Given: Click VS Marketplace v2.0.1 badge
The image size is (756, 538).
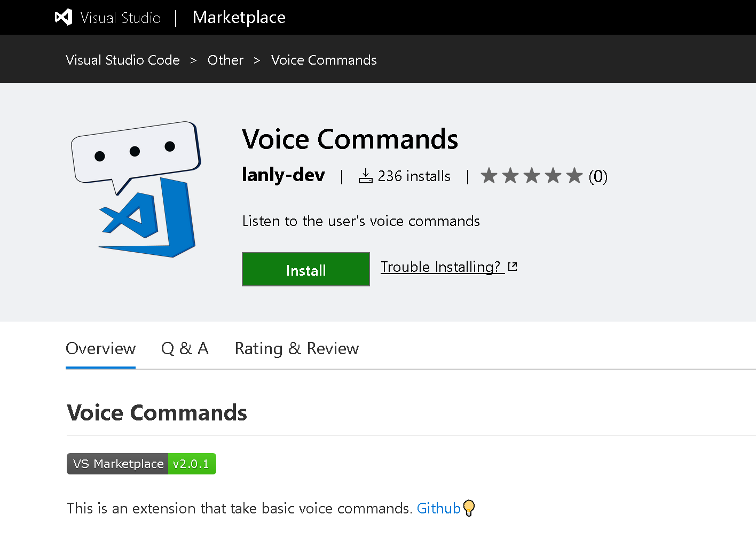Looking at the screenshot, I should (x=141, y=464).
